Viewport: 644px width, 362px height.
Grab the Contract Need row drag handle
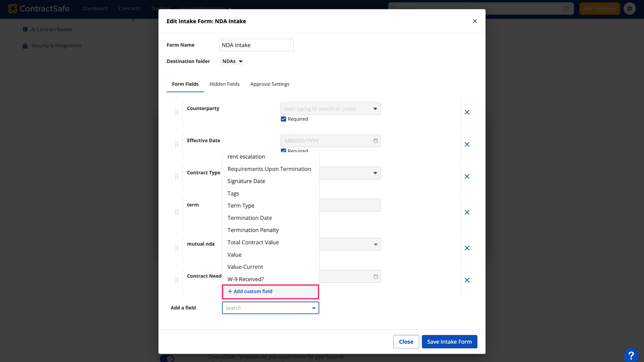[x=177, y=280]
